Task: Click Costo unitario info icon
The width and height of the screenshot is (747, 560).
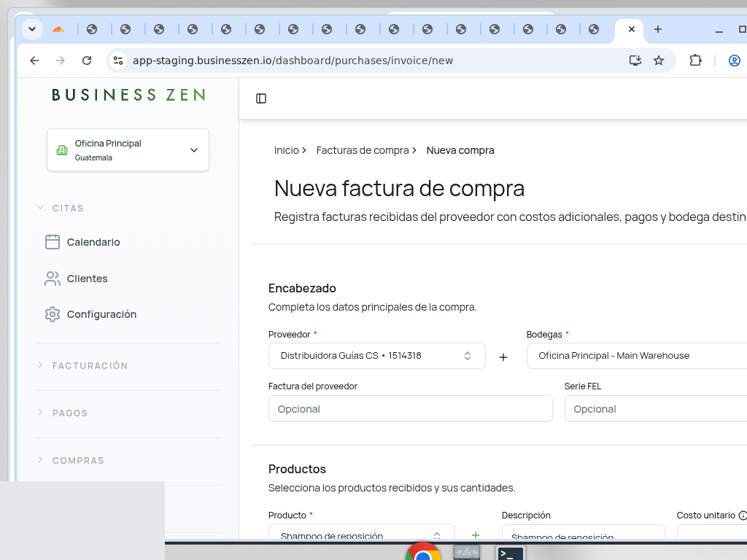Action: click(x=742, y=516)
